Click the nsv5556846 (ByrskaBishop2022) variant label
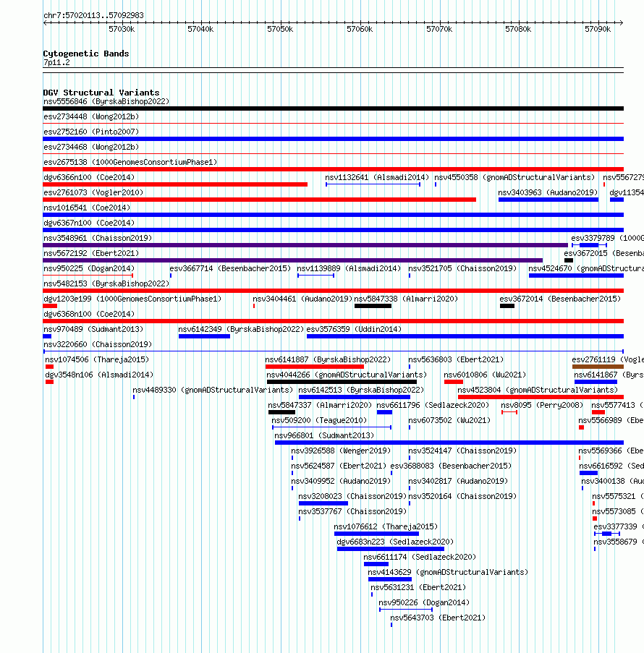644x653 pixels. [106, 102]
